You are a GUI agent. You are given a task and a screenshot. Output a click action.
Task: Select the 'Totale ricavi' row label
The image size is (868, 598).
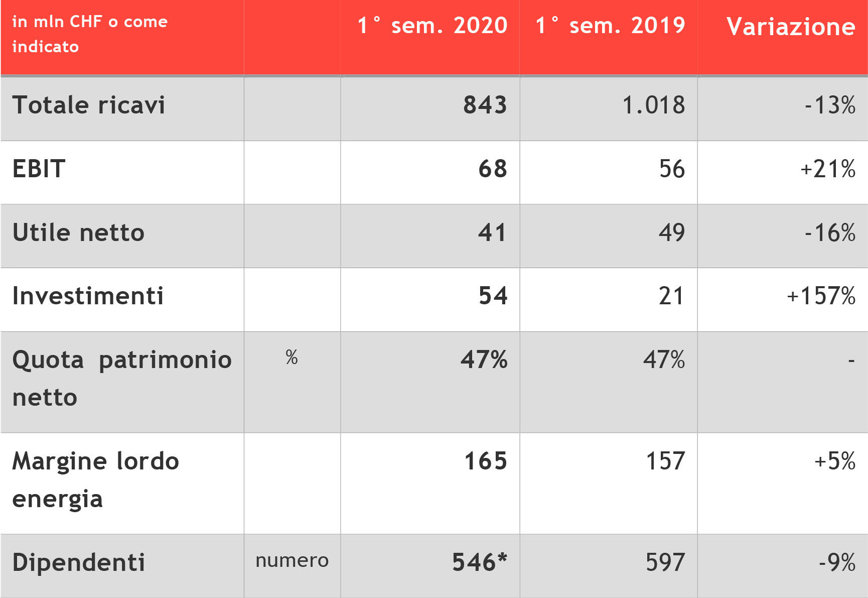pyautogui.click(x=89, y=105)
